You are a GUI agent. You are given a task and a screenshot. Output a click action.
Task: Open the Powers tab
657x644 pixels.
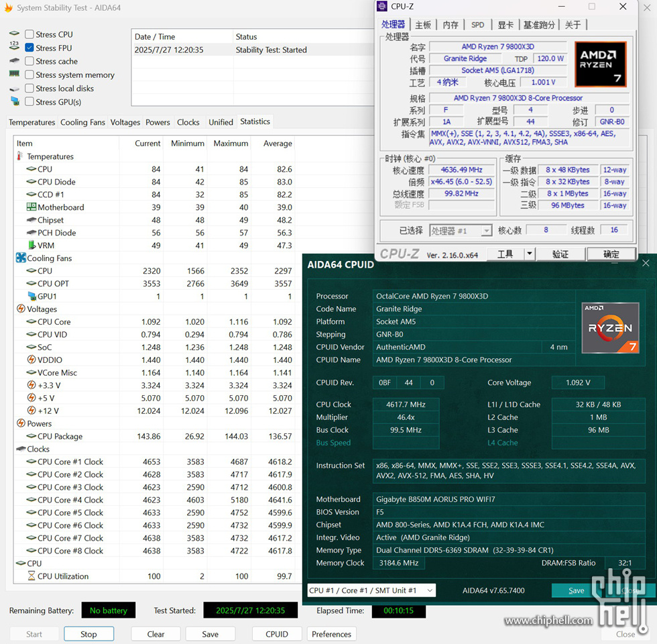coord(158,122)
